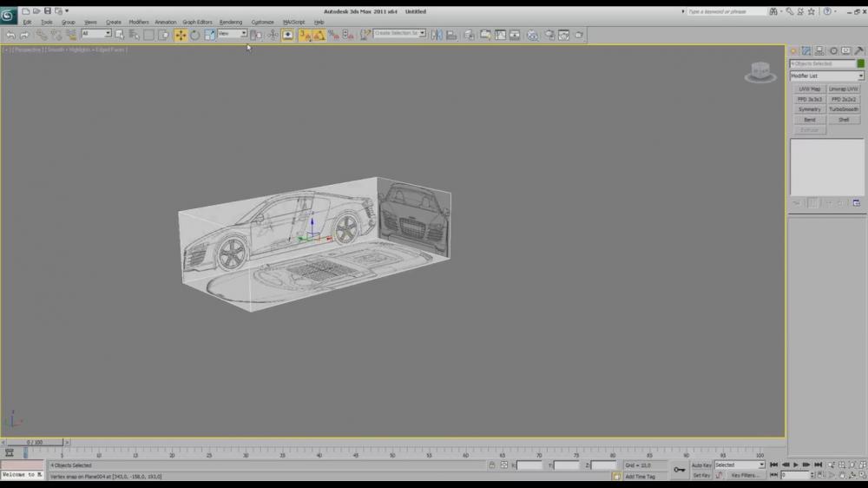
Task: Open the All selection filter dropdown
Action: (x=96, y=34)
